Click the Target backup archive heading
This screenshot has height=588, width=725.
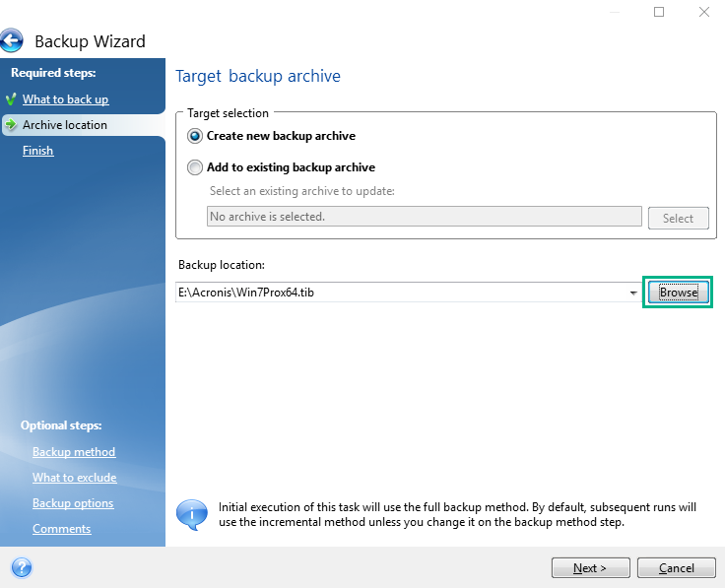point(258,76)
